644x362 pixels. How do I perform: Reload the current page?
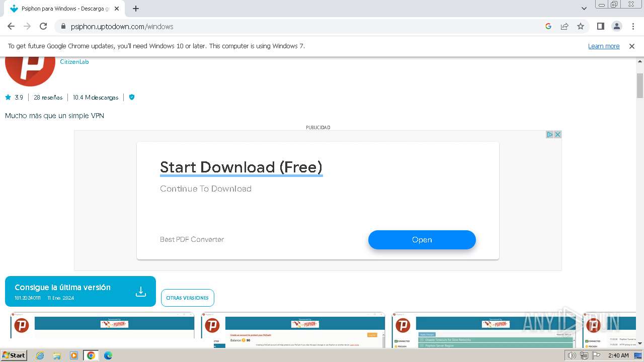point(43,26)
